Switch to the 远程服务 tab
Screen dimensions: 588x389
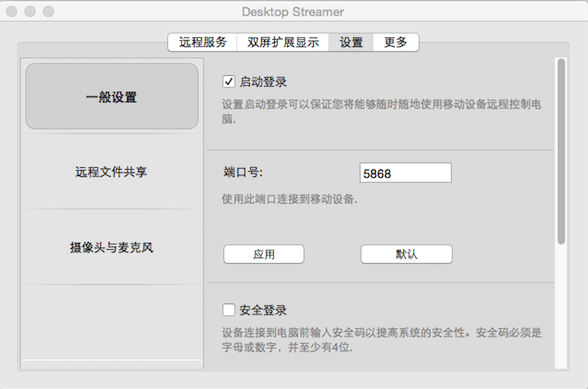click(202, 42)
